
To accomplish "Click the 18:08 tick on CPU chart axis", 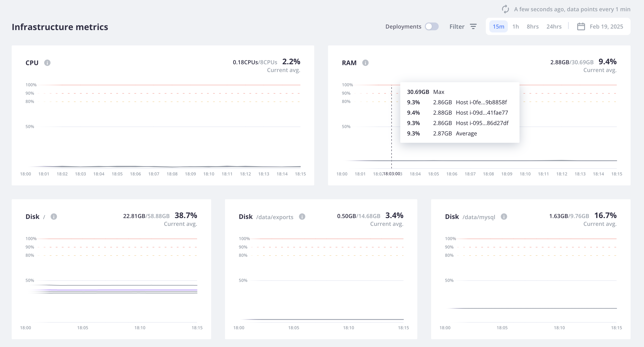I will tap(172, 174).
